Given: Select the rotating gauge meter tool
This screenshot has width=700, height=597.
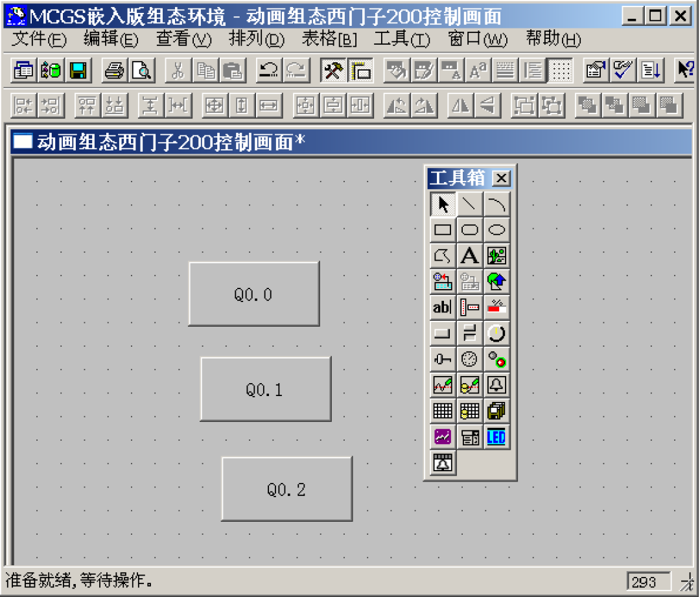Looking at the screenshot, I should (x=469, y=359).
